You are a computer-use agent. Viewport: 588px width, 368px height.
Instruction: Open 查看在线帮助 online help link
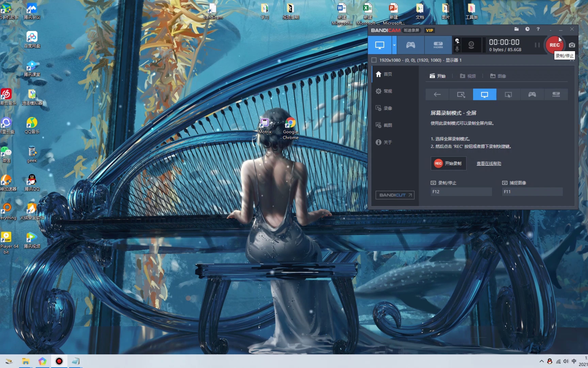pyautogui.click(x=489, y=163)
